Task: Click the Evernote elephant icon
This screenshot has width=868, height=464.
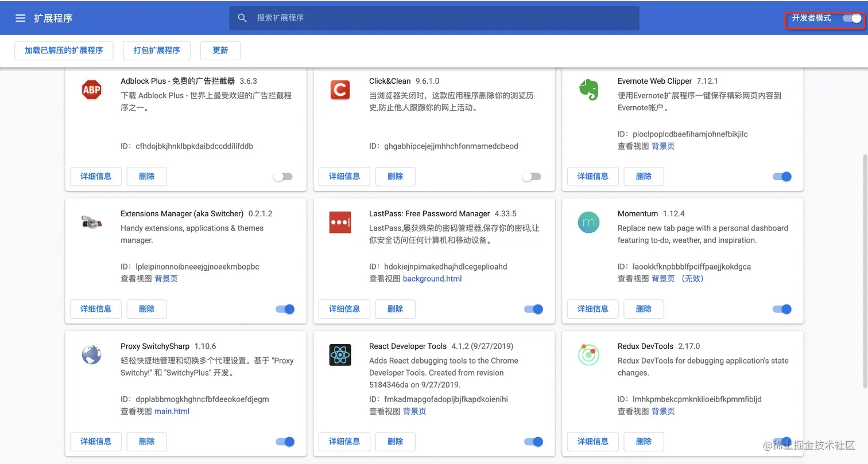Action: [x=588, y=90]
